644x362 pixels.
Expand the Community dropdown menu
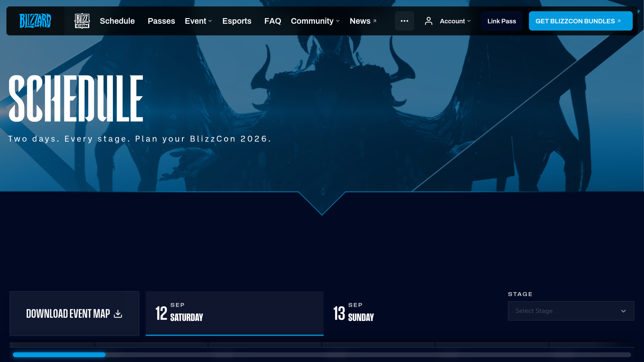pos(315,21)
